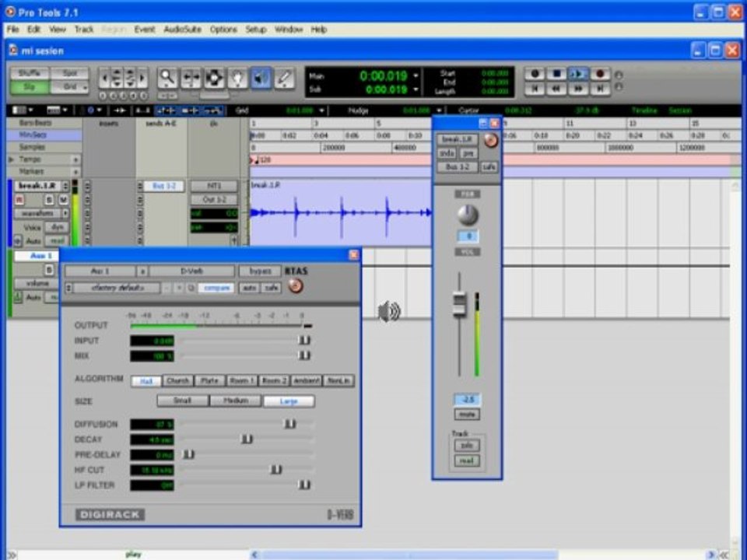This screenshot has width=747, height=560.
Task: Toggle mute in the send window
Action: (467, 415)
